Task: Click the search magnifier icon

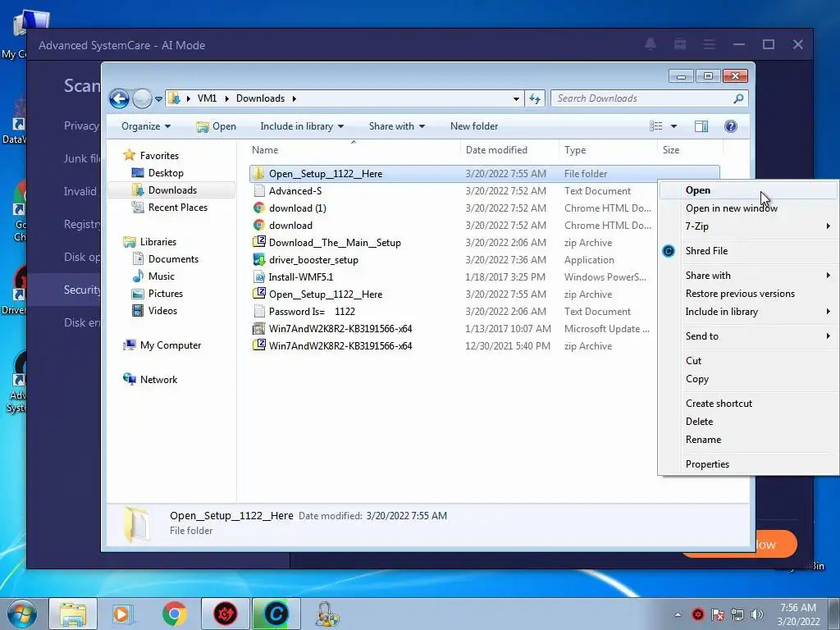Action: click(738, 98)
